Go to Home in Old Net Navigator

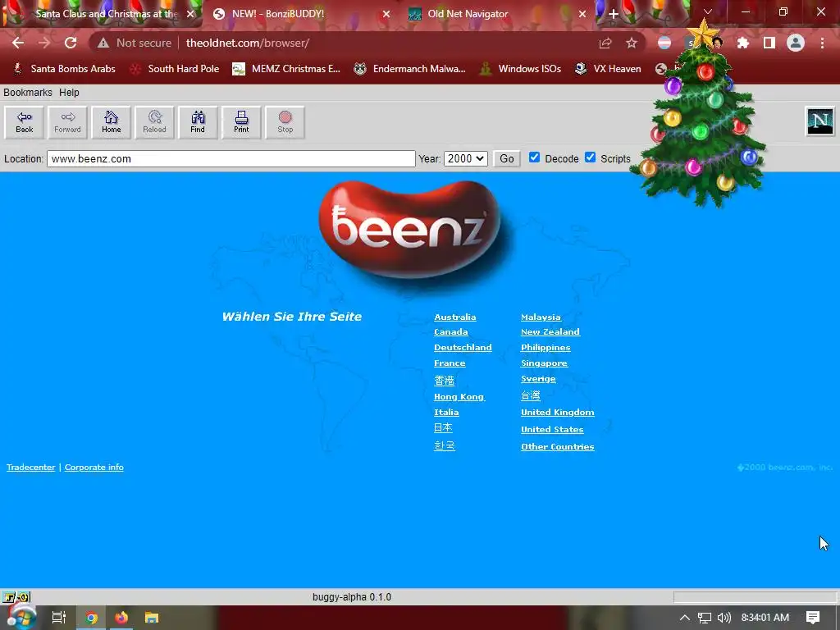coord(111,123)
